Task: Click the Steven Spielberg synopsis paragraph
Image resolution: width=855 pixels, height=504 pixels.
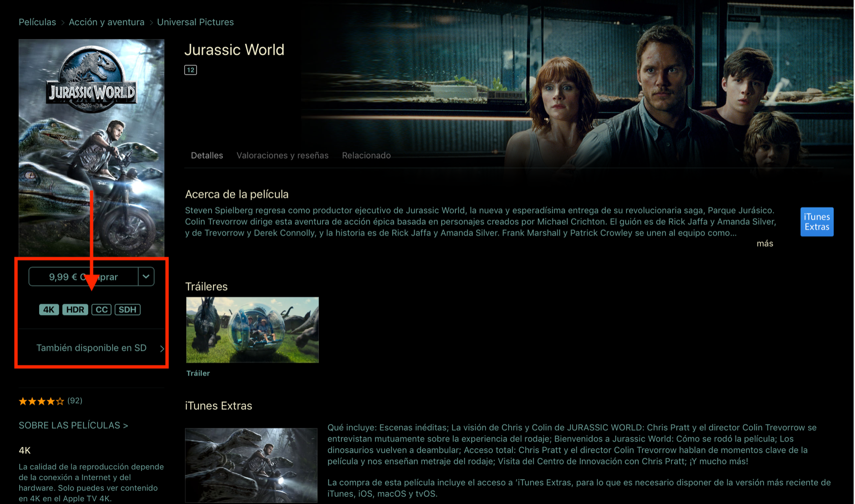Action: (480, 222)
